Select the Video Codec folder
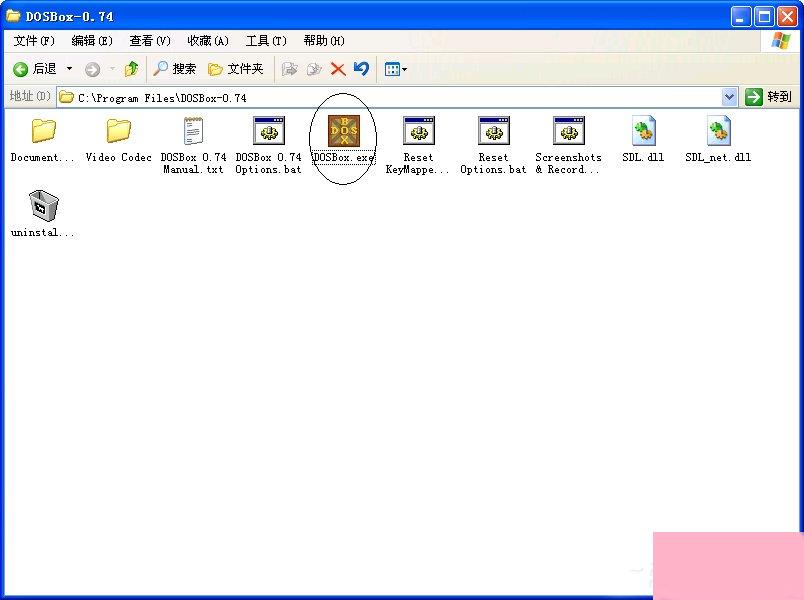The image size is (804, 600). (118, 131)
